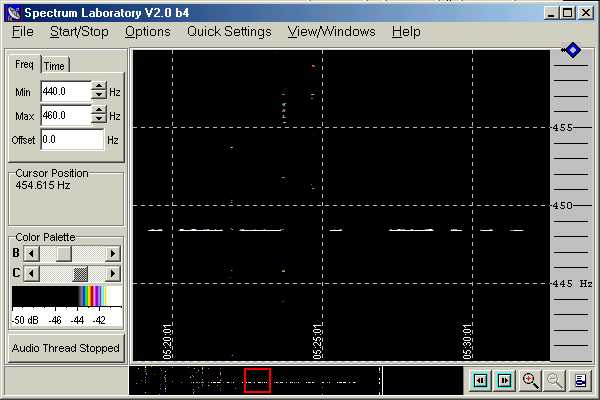Click left arrow of B brightness slider
Viewport: 600px width, 400px height.
pyautogui.click(x=32, y=253)
